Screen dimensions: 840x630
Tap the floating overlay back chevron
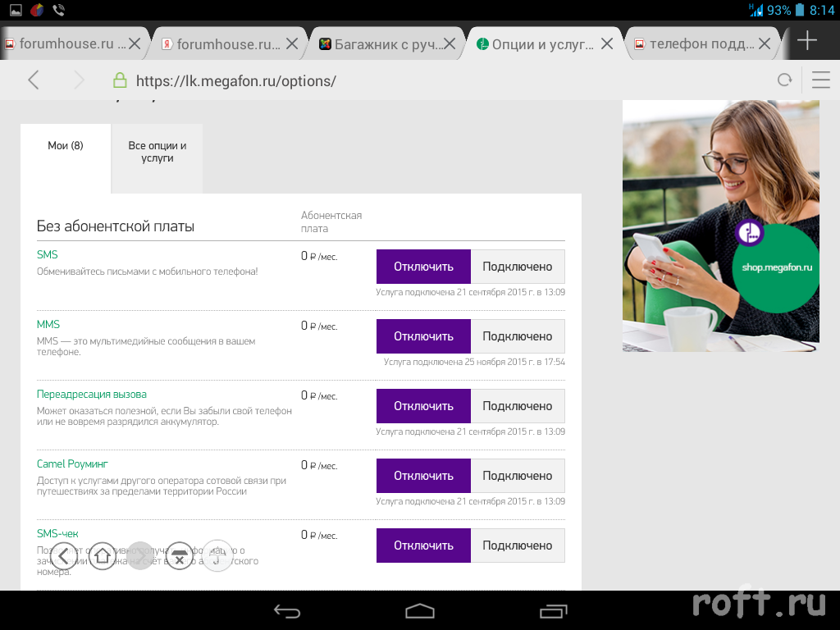[x=65, y=556]
